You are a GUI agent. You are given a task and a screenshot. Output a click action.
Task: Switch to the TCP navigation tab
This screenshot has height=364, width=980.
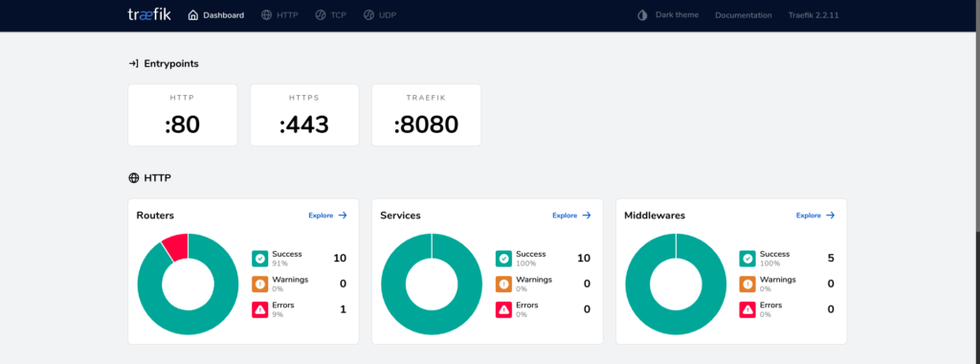coord(330,15)
